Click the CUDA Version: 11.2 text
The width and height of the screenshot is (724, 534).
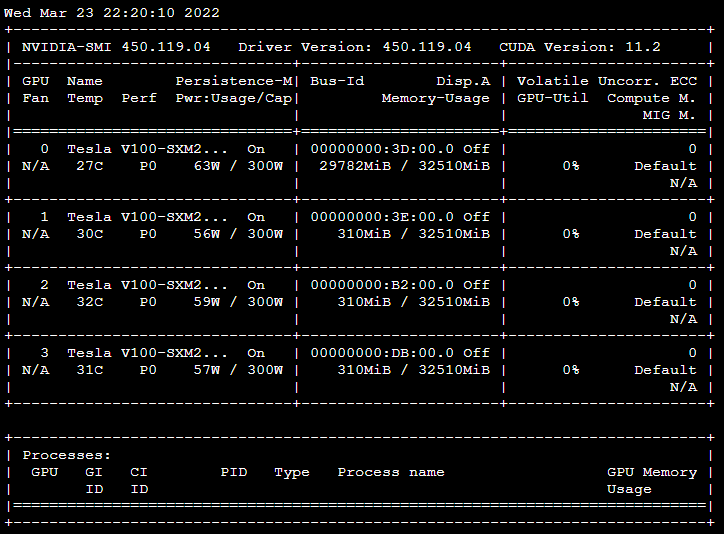[580, 47]
